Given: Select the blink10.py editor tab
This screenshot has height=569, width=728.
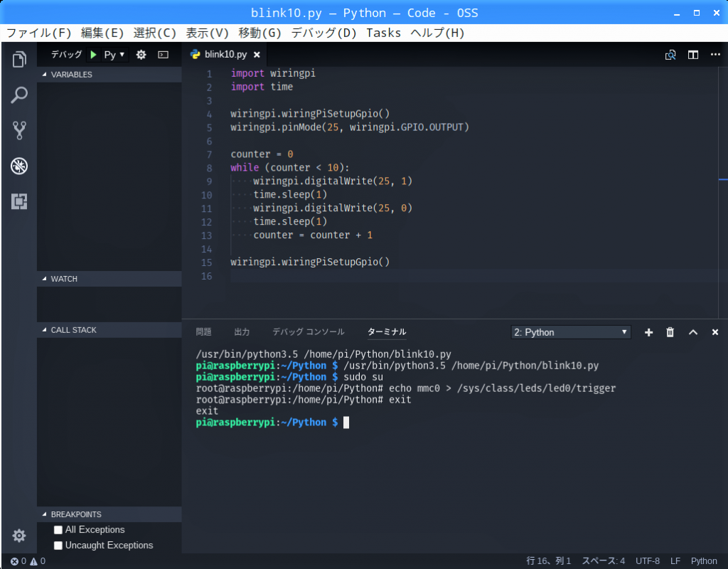Looking at the screenshot, I should [225, 54].
